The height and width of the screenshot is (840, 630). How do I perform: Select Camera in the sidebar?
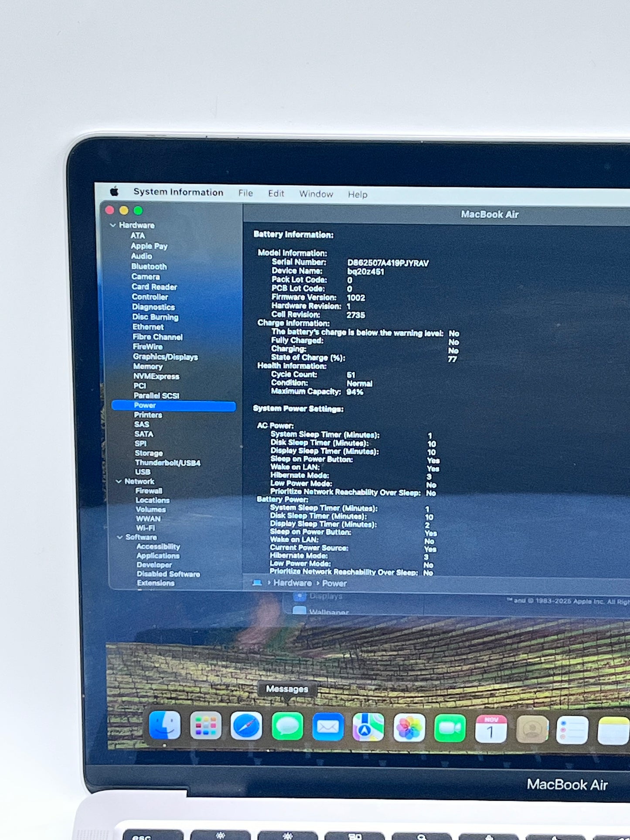pos(146,276)
